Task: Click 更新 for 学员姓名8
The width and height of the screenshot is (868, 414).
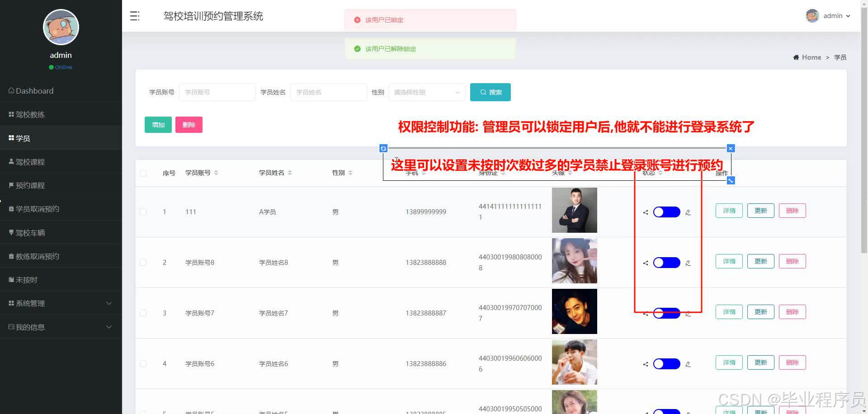Action: [x=761, y=261]
